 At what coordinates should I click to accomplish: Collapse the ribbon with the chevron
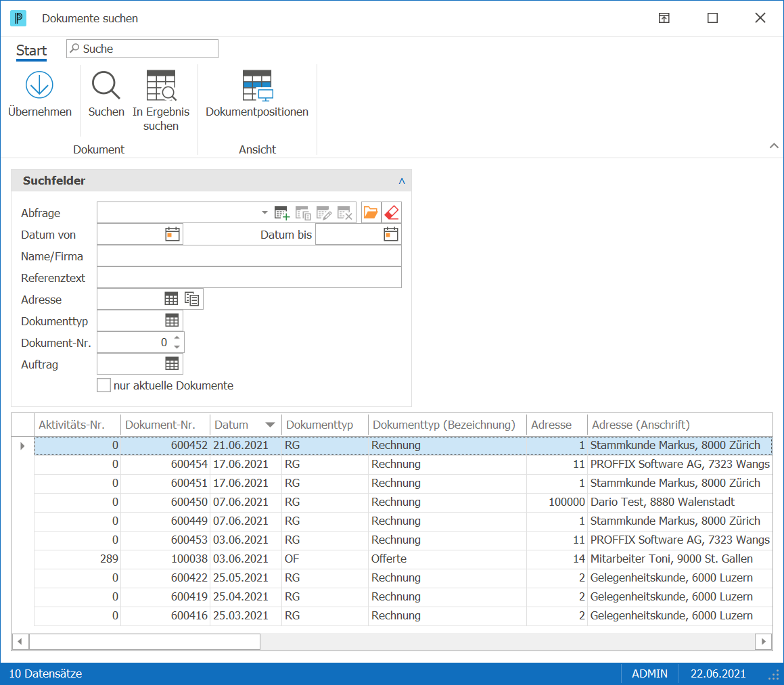point(774,145)
